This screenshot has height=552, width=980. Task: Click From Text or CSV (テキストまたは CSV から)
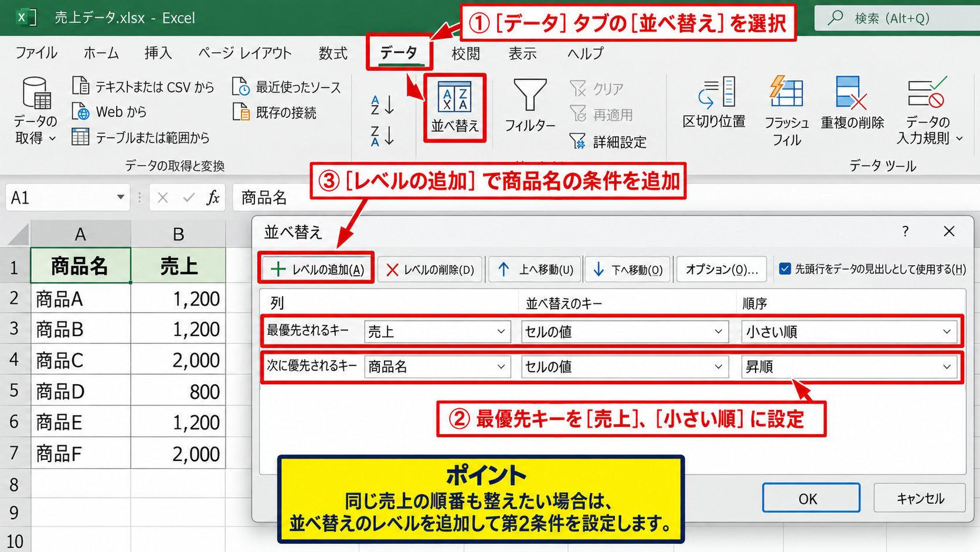point(143,87)
